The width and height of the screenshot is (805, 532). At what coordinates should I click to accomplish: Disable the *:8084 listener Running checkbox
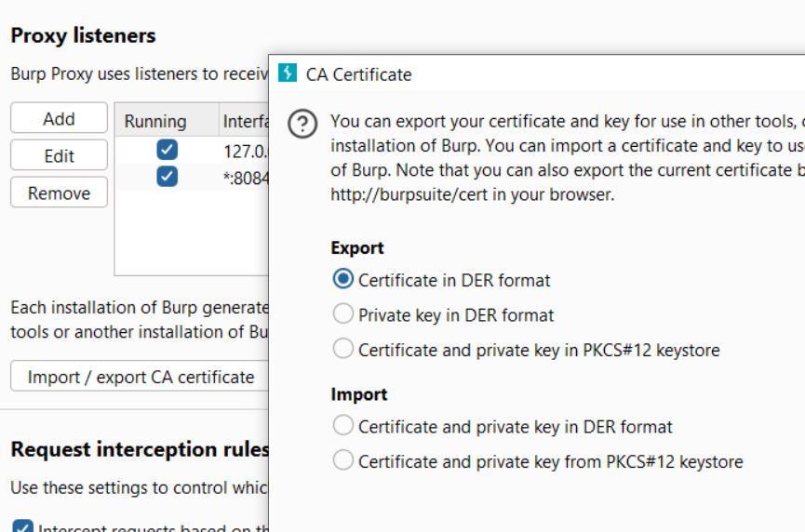(x=168, y=176)
